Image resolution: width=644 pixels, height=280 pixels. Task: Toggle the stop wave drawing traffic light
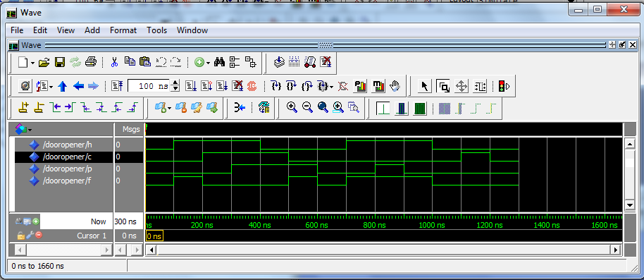click(x=504, y=86)
